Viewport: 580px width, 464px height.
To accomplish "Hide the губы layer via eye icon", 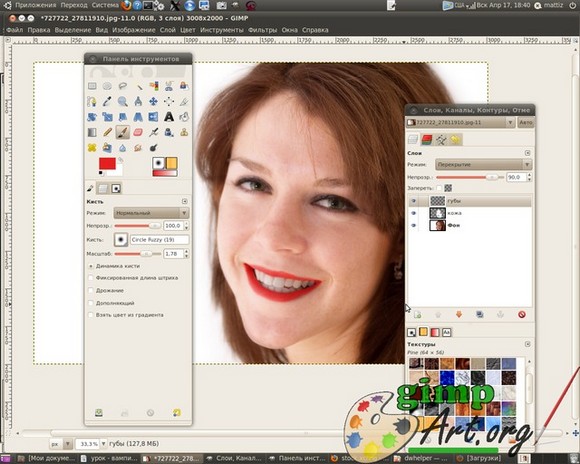I will (414, 201).
